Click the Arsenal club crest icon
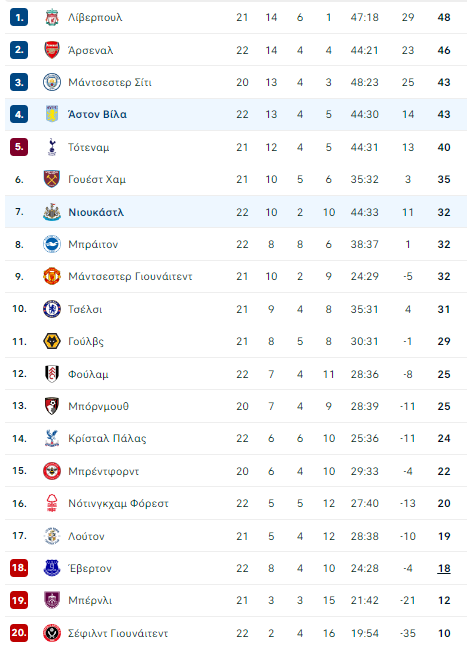The height and width of the screenshot is (648, 467). [52, 50]
